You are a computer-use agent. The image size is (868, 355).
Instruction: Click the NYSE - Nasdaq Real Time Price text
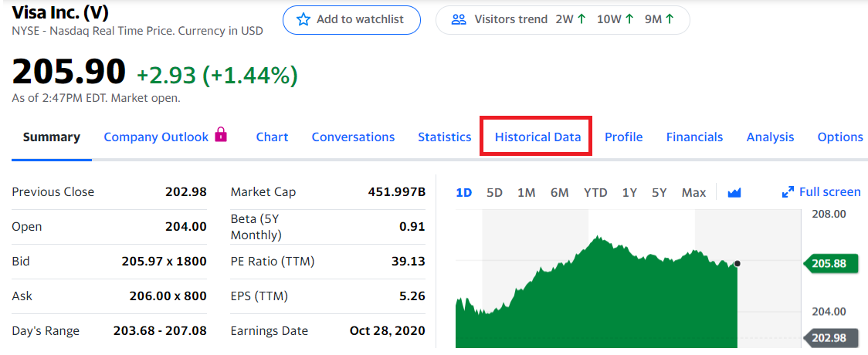137,31
